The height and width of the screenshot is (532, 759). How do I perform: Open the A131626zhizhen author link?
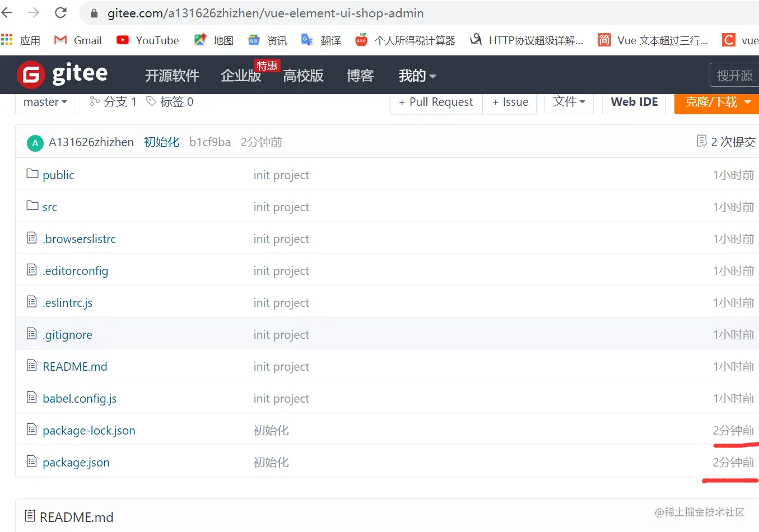(91, 142)
